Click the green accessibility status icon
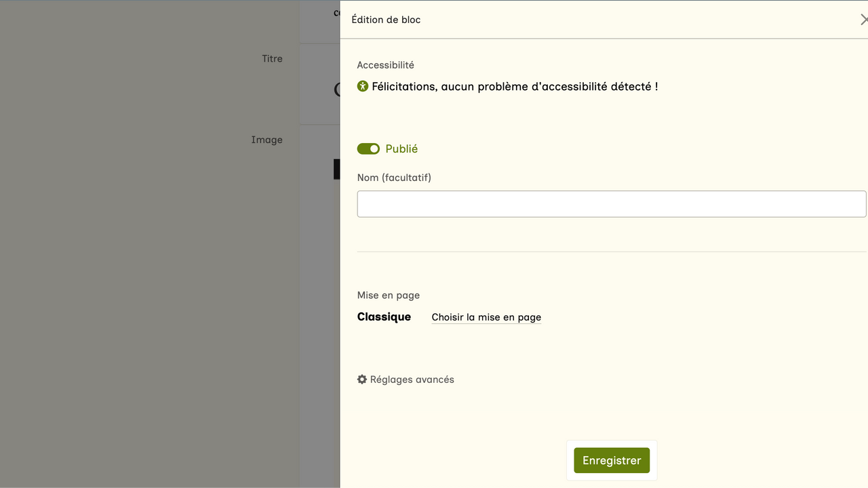This screenshot has height=488, width=868. pyautogui.click(x=363, y=86)
